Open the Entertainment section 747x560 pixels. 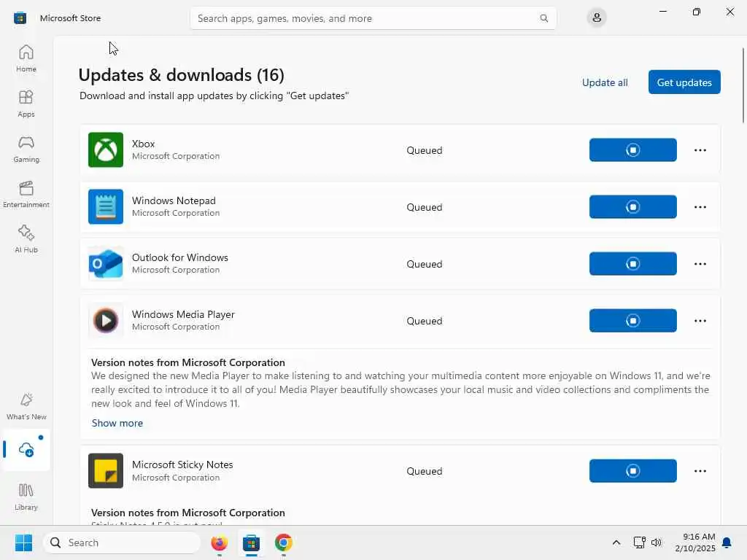click(x=26, y=194)
